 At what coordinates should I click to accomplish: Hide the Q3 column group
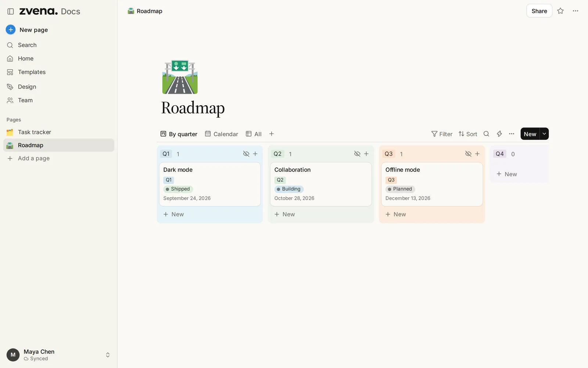click(x=468, y=154)
